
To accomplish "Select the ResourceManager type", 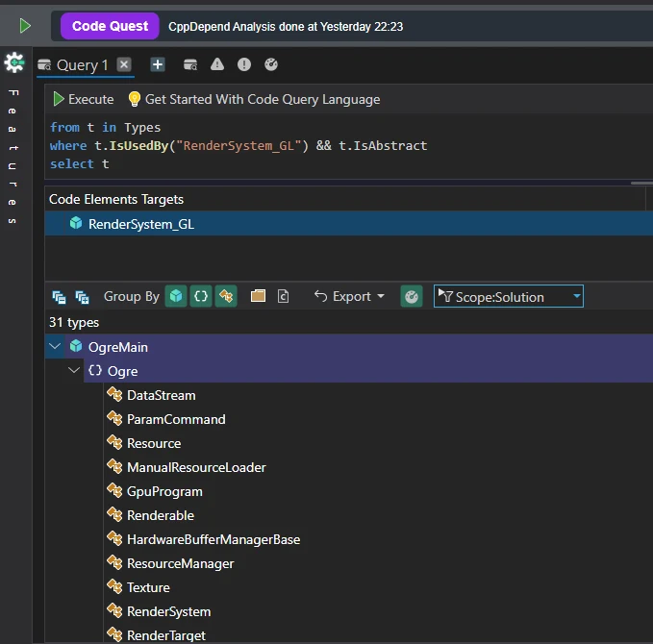I will (x=181, y=563).
